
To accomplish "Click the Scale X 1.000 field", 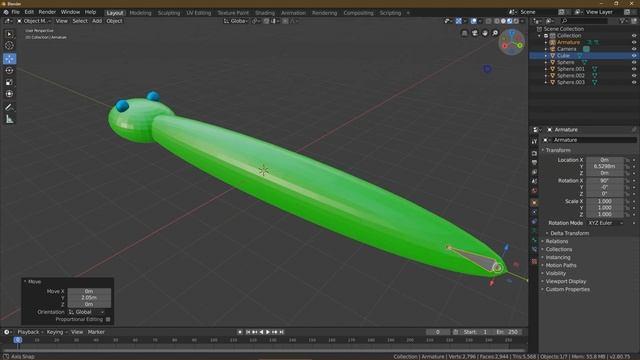I will click(x=604, y=201).
